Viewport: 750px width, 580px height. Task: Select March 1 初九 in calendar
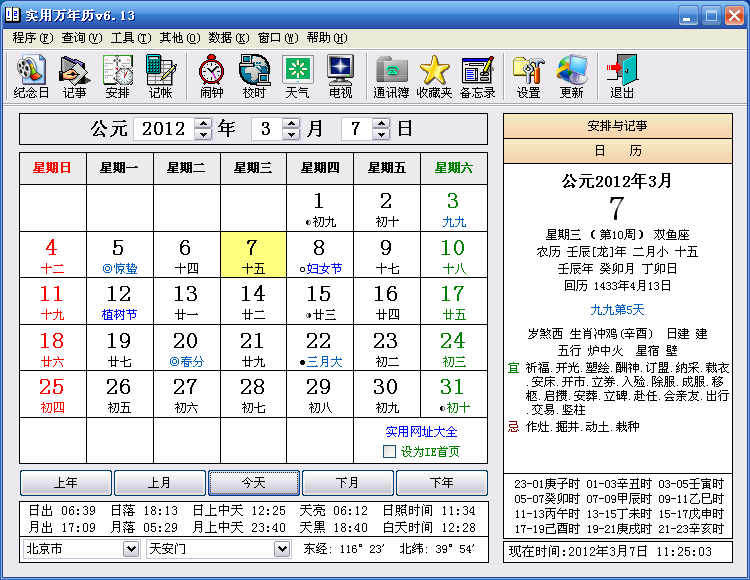point(320,208)
